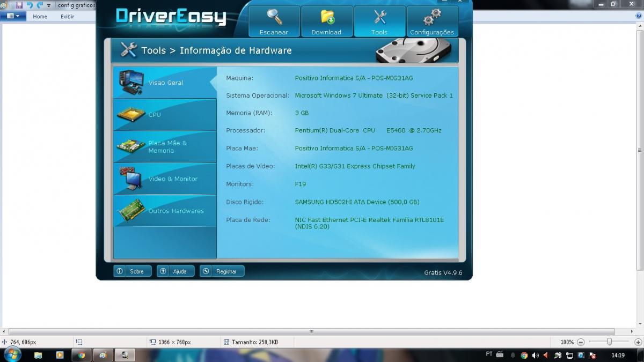
Task: Click the Sobre button
Action: pos(133,271)
